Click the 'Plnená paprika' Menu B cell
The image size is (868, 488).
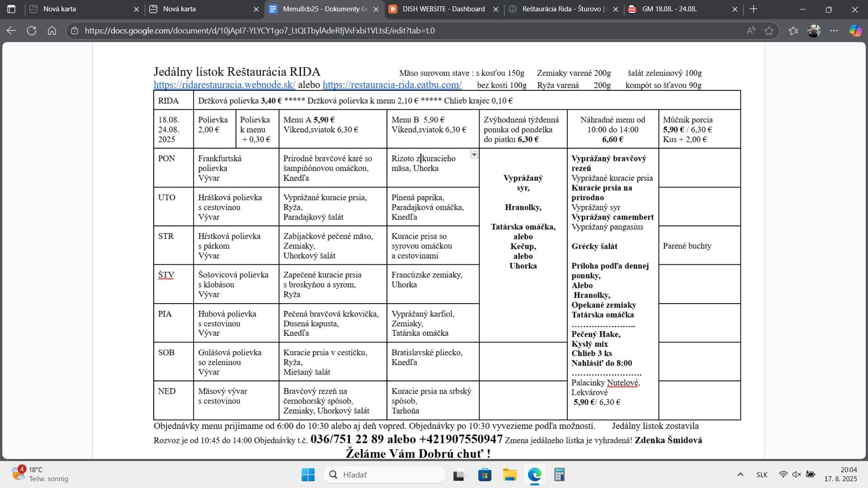coord(433,207)
